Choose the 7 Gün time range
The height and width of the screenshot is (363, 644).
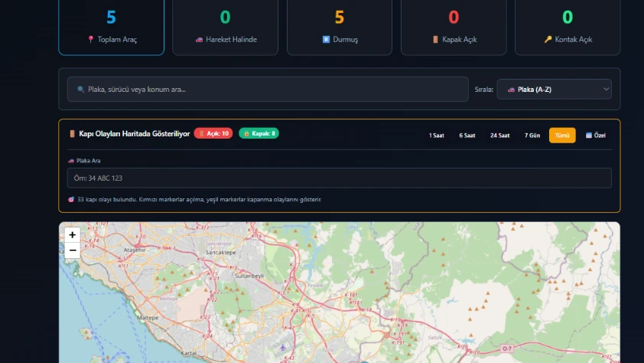tap(532, 136)
